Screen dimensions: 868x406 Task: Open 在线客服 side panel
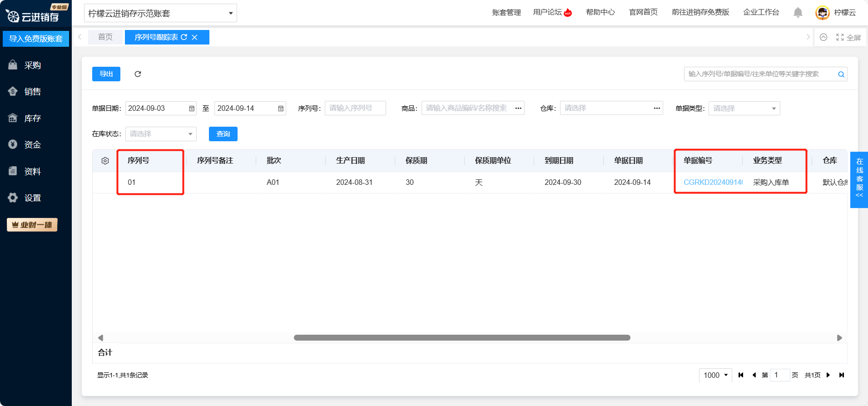pos(859,180)
